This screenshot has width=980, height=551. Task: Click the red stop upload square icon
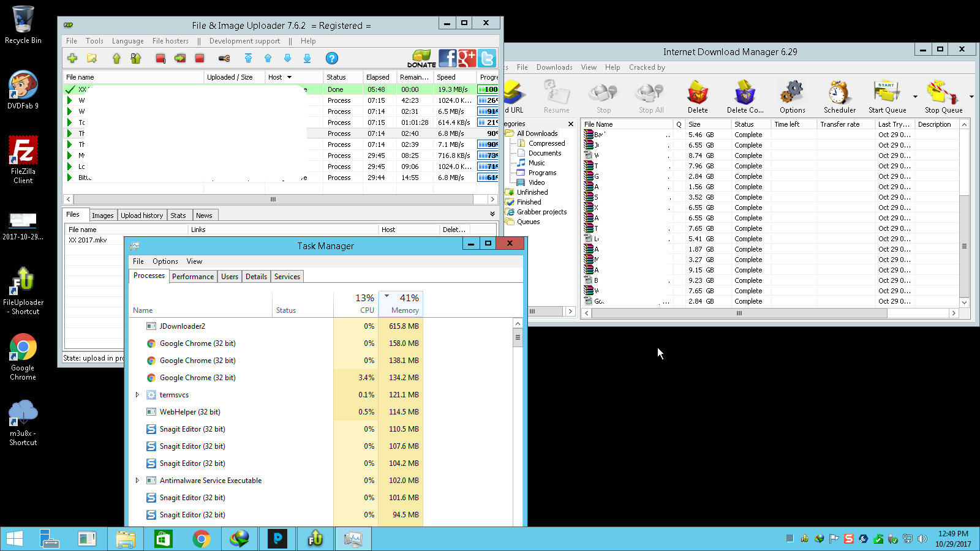pos(200,58)
